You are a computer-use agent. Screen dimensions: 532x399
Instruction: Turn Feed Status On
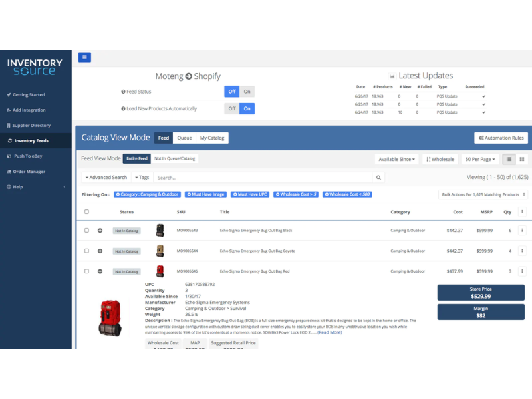pyautogui.click(x=247, y=92)
